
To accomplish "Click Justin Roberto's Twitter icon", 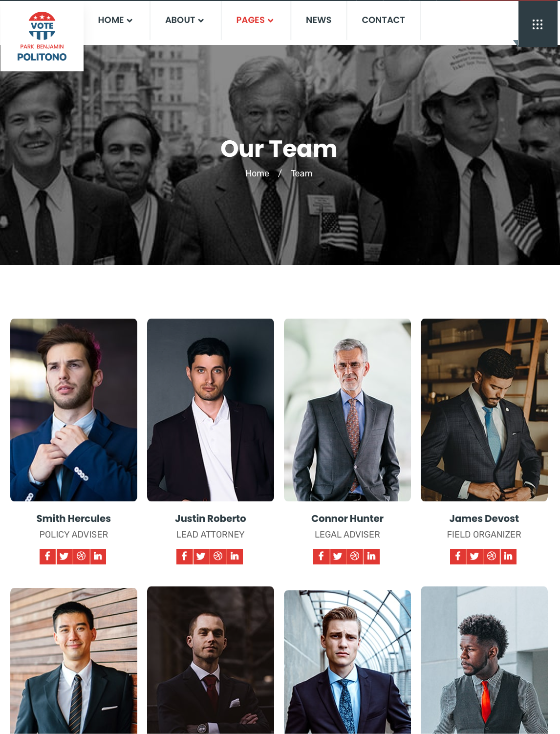I will click(x=201, y=556).
